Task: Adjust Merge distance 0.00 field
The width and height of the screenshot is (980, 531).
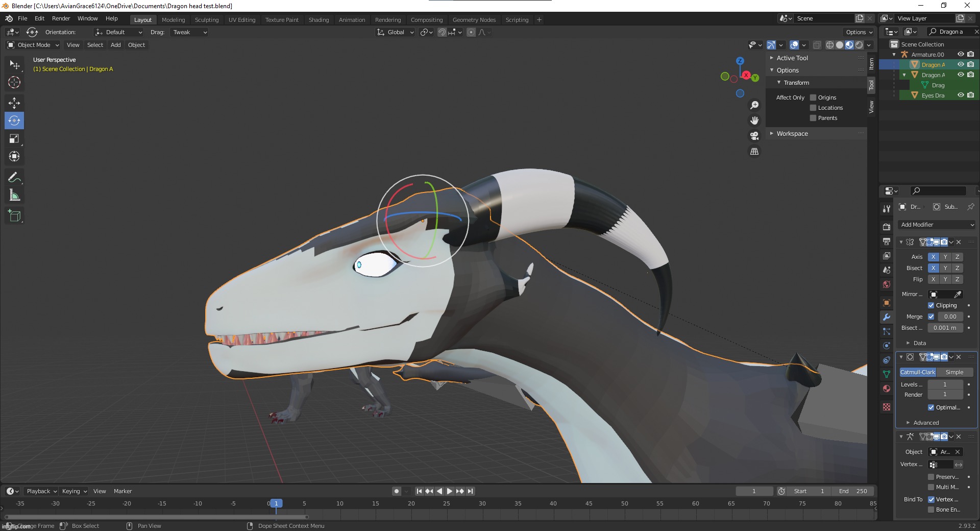Action: pos(950,317)
